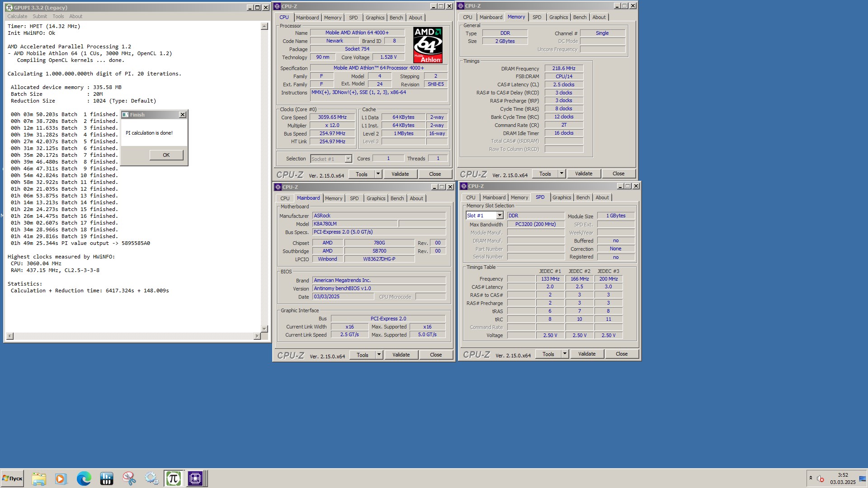The width and height of the screenshot is (868, 488).
Task: Click the BIOS version Antinomy benchBIOS field
Action: click(x=379, y=288)
